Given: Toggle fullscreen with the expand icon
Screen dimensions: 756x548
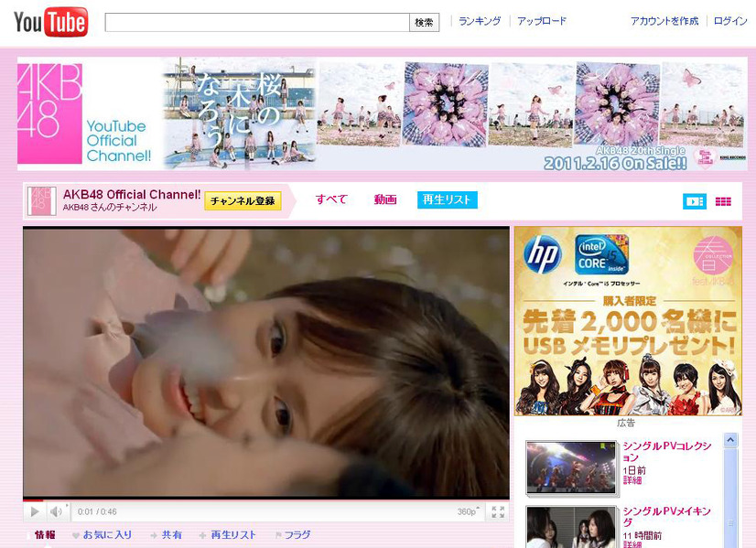Looking at the screenshot, I should tap(498, 511).
